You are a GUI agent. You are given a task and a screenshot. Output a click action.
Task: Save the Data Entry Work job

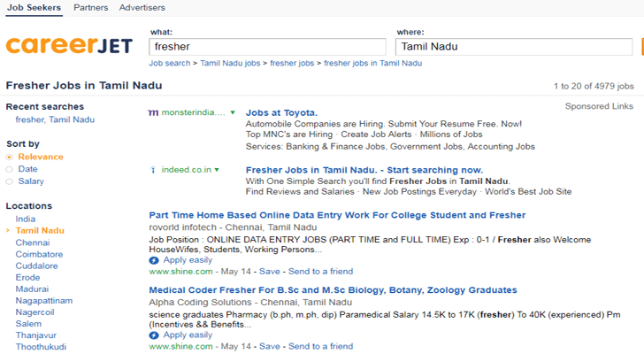pyautogui.click(x=270, y=272)
